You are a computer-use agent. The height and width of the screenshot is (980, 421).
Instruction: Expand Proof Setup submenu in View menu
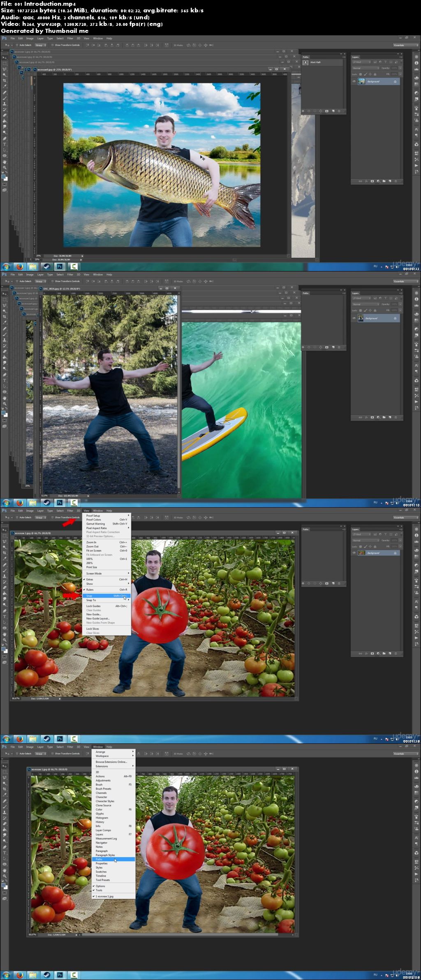coord(106,515)
